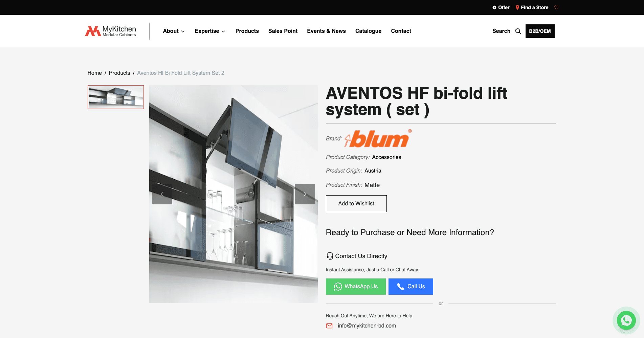Expand the Expertise dropdown menu
The image size is (644, 338).
[210, 31]
